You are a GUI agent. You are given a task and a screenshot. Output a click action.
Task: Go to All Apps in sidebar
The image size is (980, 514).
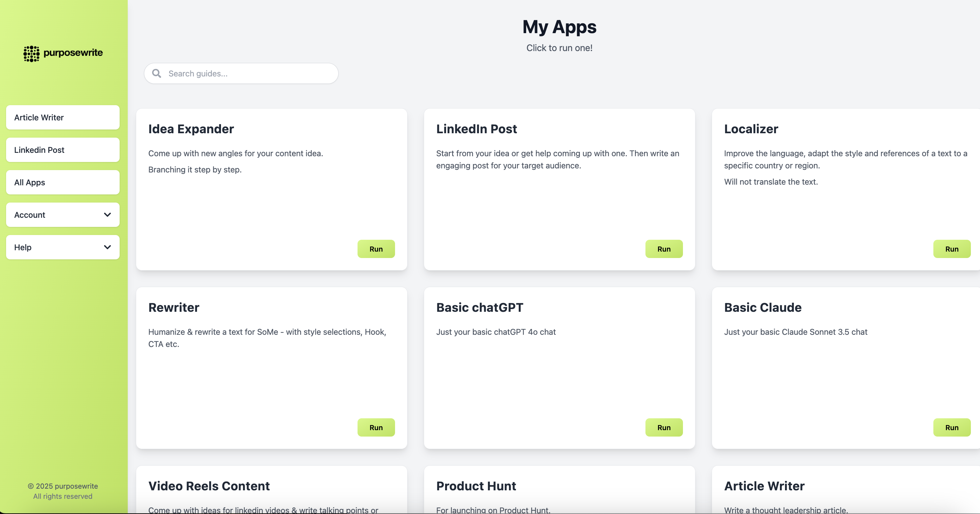[63, 182]
